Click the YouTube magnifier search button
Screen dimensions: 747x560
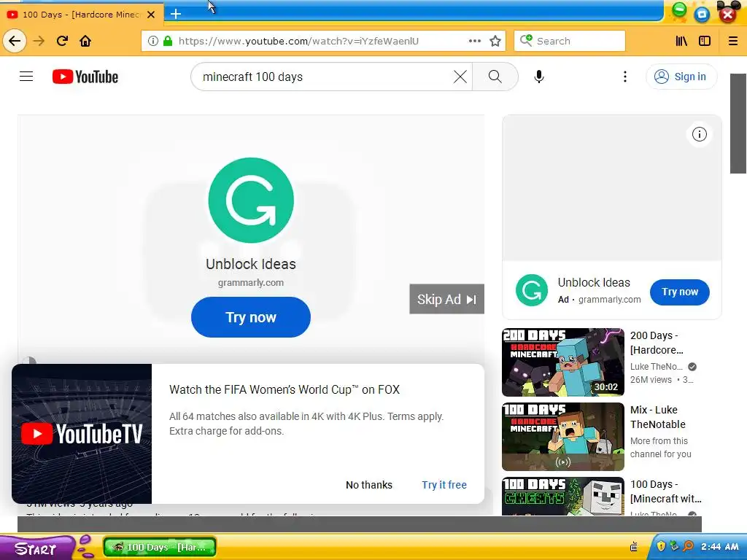(x=495, y=77)
